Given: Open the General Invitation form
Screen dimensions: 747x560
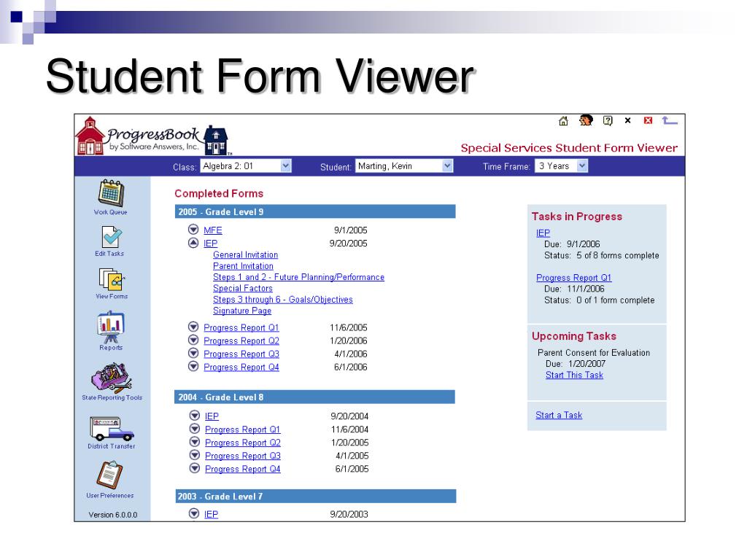Looking at the screenshot, I should pos(245,254).
